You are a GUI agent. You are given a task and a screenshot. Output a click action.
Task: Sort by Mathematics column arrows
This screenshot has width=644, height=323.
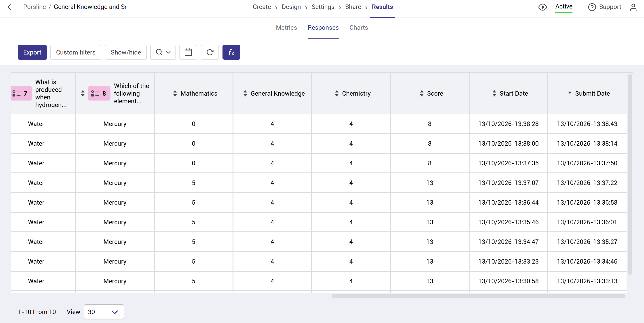click(175, 93)
